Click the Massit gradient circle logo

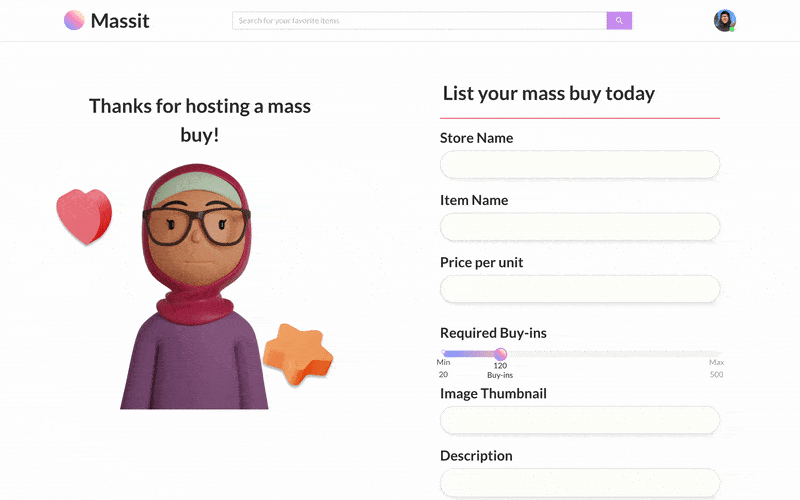point(74,20)
